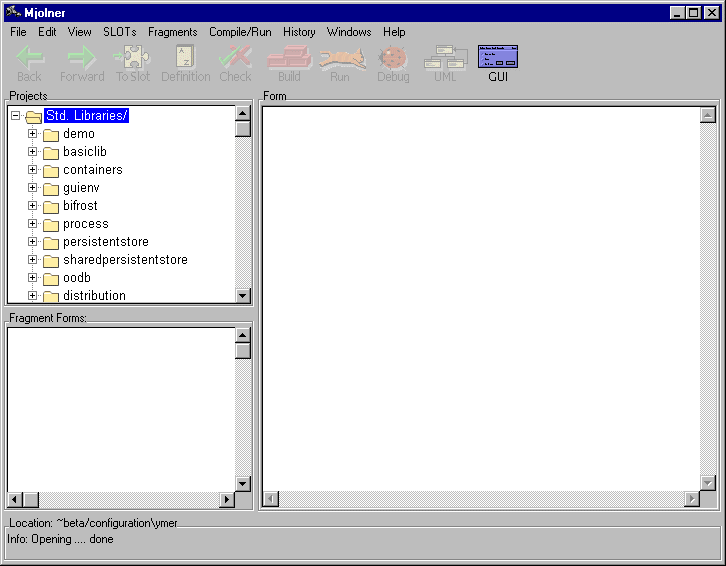Expand the demo folder node
This screenshot has width=726, height=566.
(x=33, y=134)
